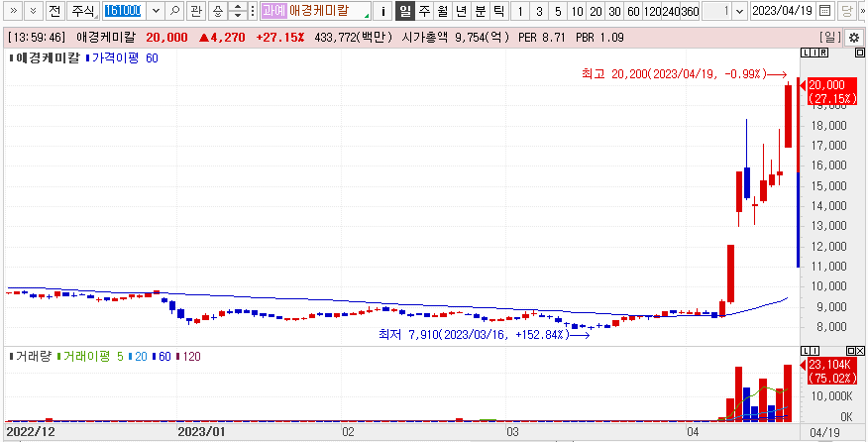Select the 틱 tick chart period
This screenshot has width=868, height=442.
click(x=498, y=11)
